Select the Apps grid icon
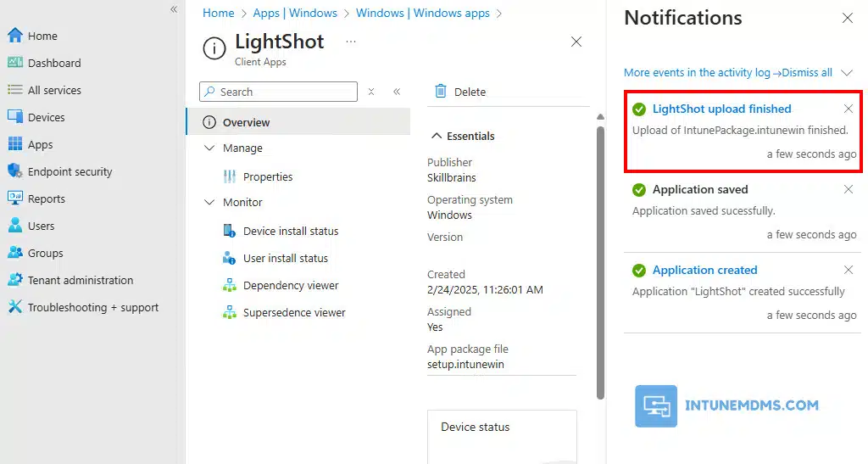 click(x=14, y=144)
